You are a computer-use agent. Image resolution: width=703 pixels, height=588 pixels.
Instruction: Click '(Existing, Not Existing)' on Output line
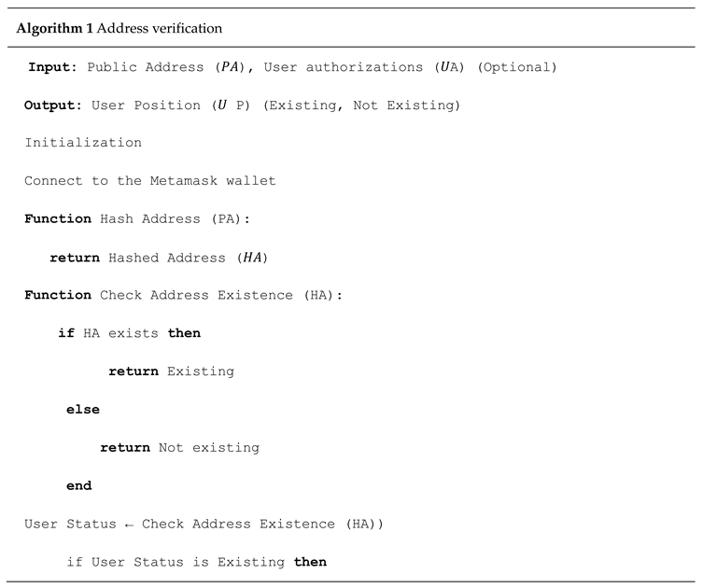click(x=362, y=105)
